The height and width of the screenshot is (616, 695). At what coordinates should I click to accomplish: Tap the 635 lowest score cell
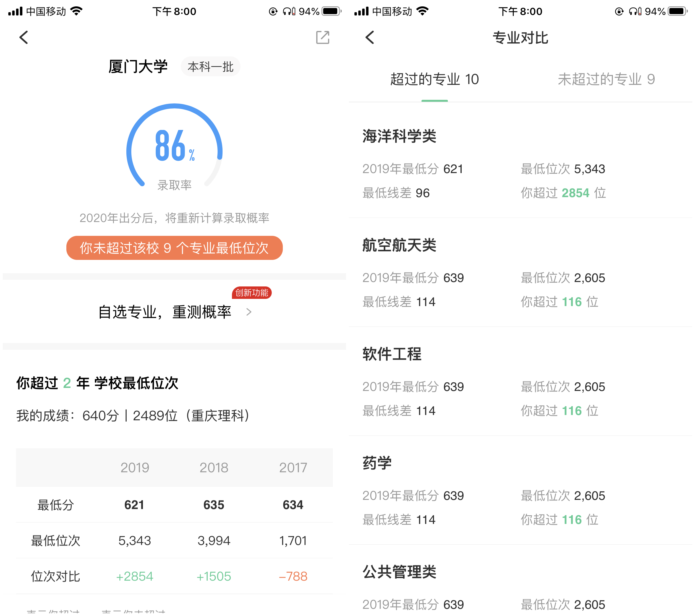click(214, 505)
